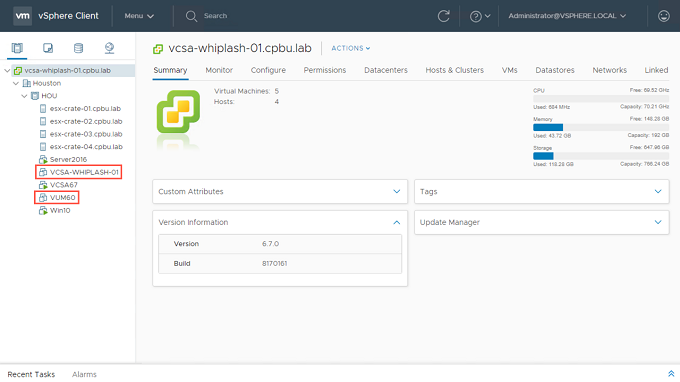680x382 pixels.
Task: Click host icon for esx-crate-01.cpbu.lab
Action: point(43,108)
